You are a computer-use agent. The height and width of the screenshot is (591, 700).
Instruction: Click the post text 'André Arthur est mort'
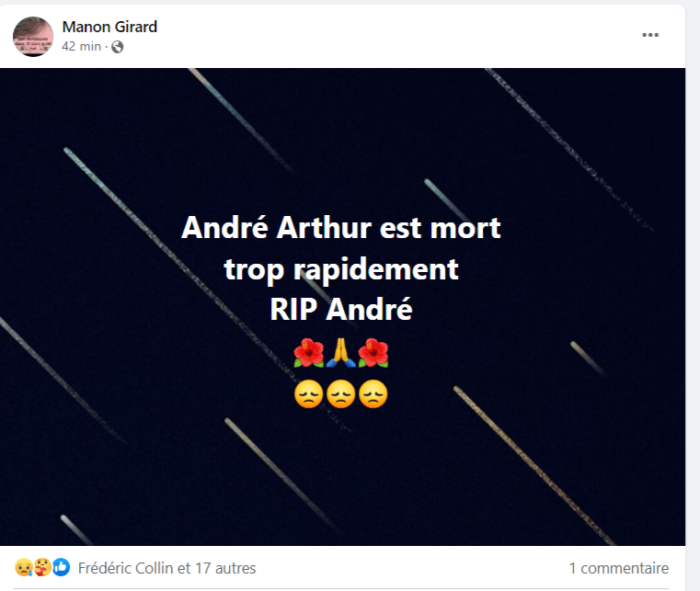pos(341,228)
